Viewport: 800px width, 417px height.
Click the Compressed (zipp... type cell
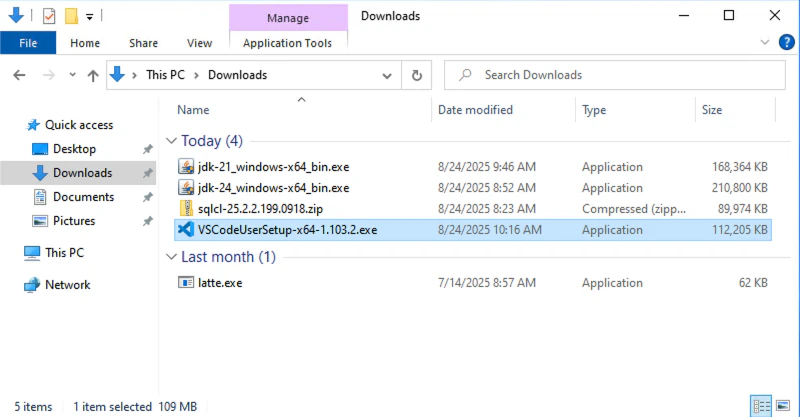coord(634,209)
